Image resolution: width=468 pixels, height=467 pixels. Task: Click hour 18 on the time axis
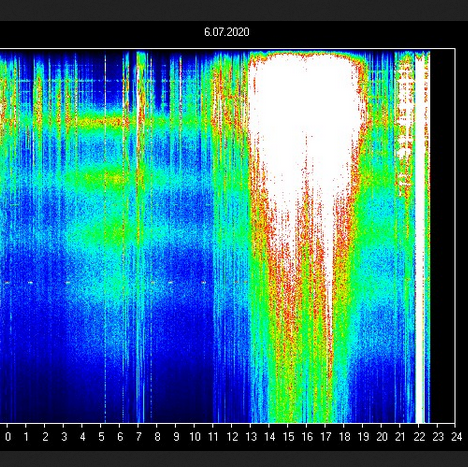344,436
